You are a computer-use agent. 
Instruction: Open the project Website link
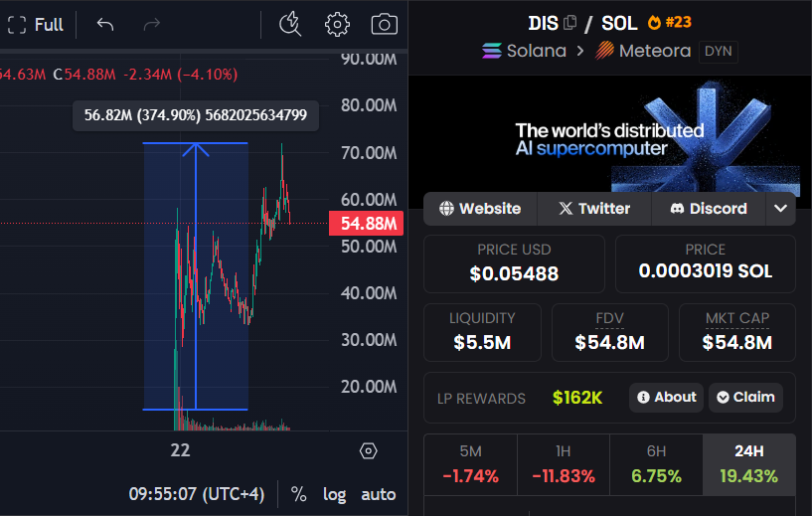480,208
